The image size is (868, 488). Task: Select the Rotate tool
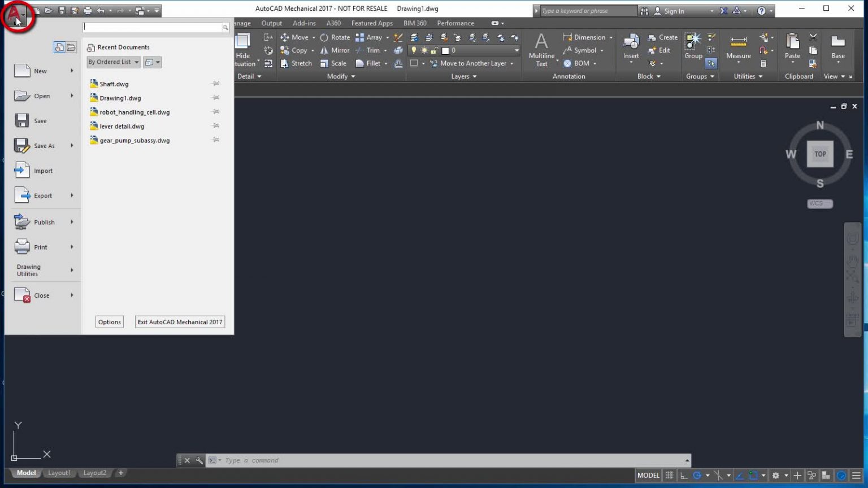click(340, 37)
